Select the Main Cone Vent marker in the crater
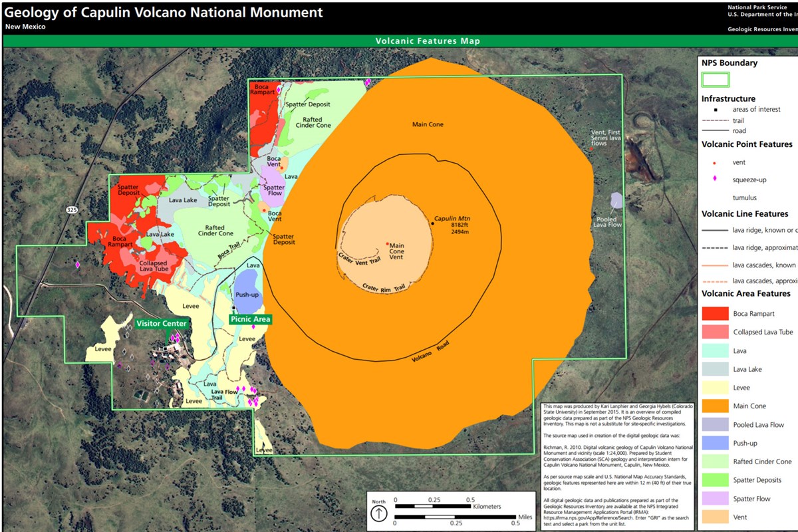 (388, 244)
